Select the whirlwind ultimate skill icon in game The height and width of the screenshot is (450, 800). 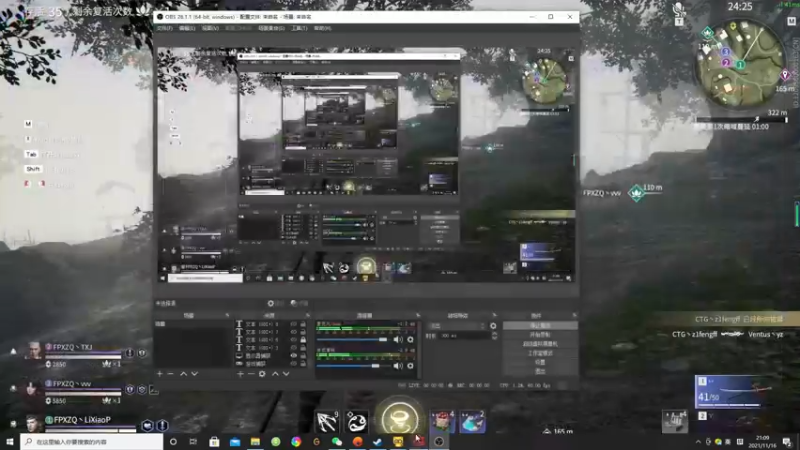[399, 417]
